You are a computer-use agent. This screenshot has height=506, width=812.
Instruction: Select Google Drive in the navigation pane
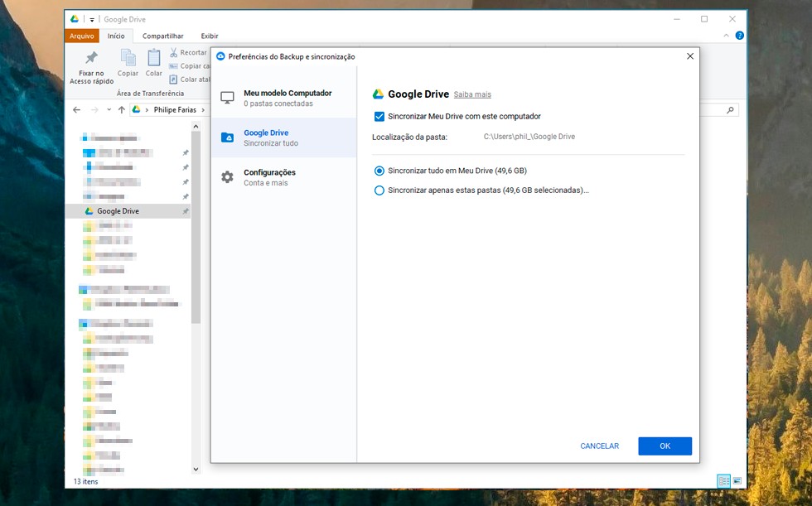pyautogui.click(x=118, y=211)
